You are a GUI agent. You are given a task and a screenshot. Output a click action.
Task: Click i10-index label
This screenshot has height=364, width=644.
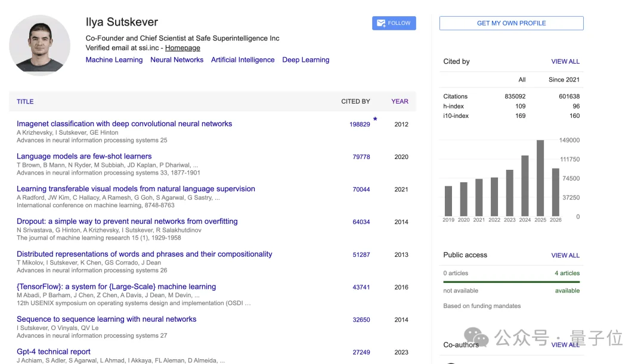[x=456, y=116]
